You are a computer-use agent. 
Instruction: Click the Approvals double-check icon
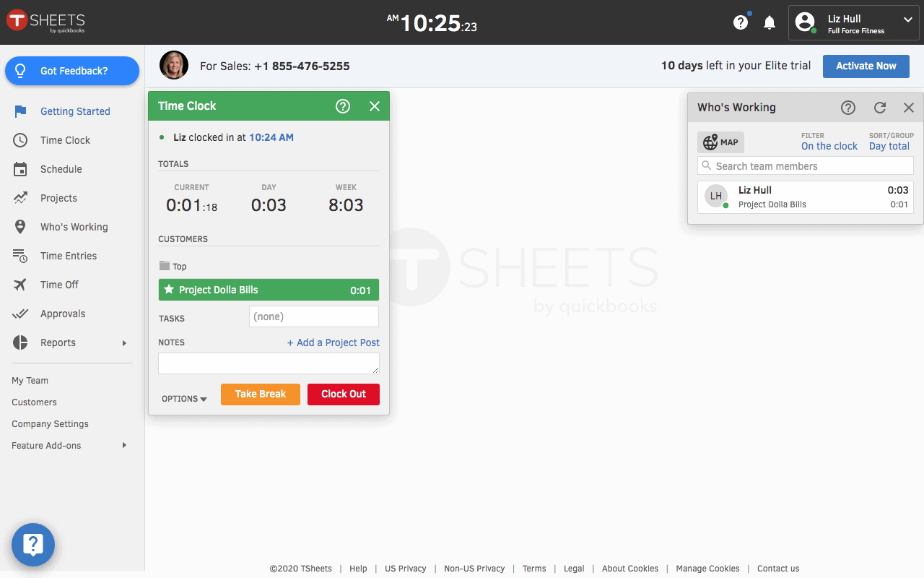pyautogui.click(x=20, y=314)
